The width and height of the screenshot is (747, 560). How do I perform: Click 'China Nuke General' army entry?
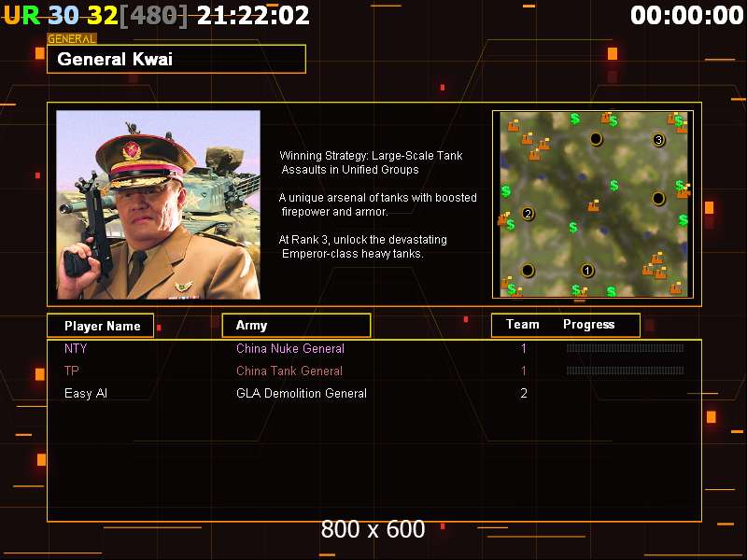(x=290, y=348)
